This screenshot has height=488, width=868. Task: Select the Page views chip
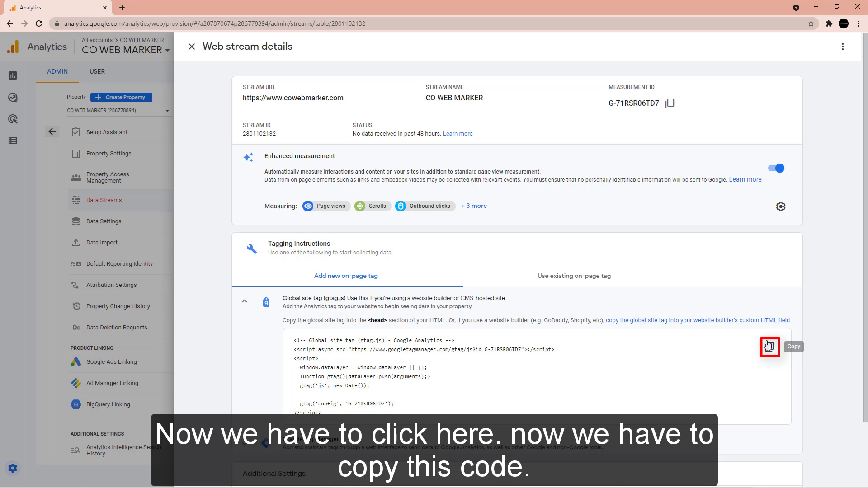326,206
